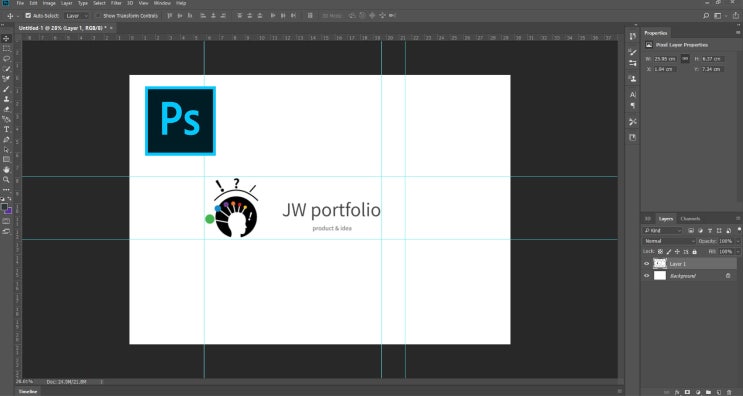This screenshot has width=743, height=396.
Task: Click the Y position field in Properties
Action: [x=712, y=69]
